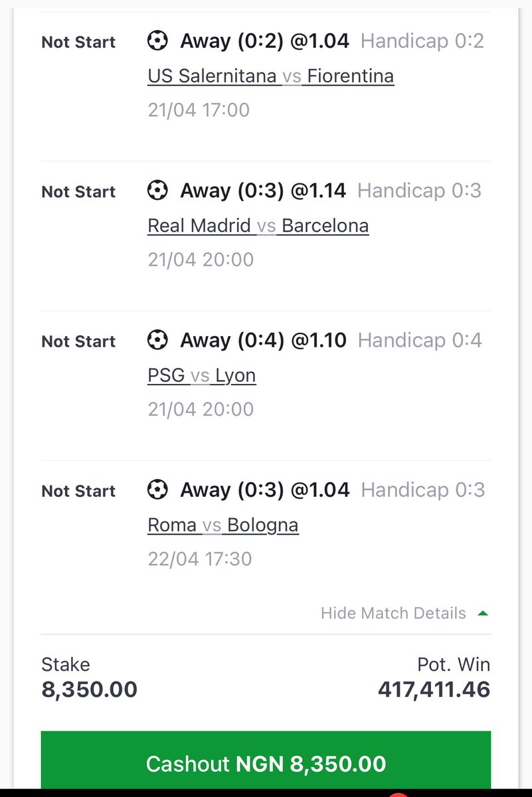Screen dimensions: 532x797
Task: Open Fiorentina team link
Action: click(350, 76)
